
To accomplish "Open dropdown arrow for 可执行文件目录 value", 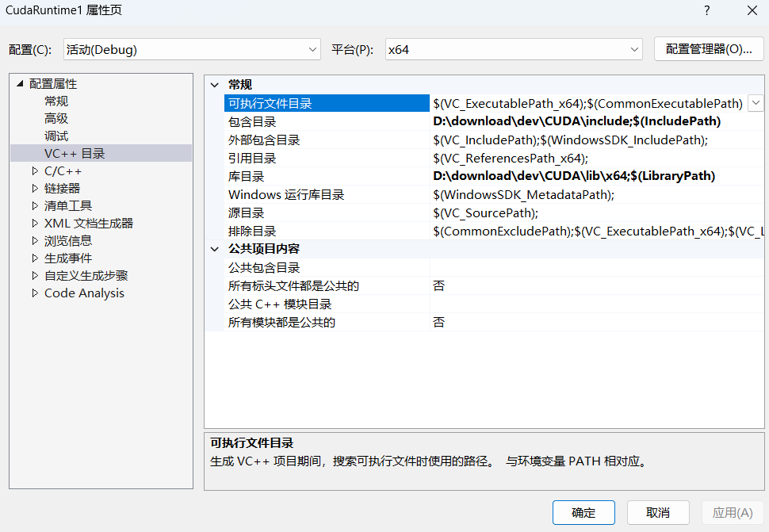I will pos(755,103).
